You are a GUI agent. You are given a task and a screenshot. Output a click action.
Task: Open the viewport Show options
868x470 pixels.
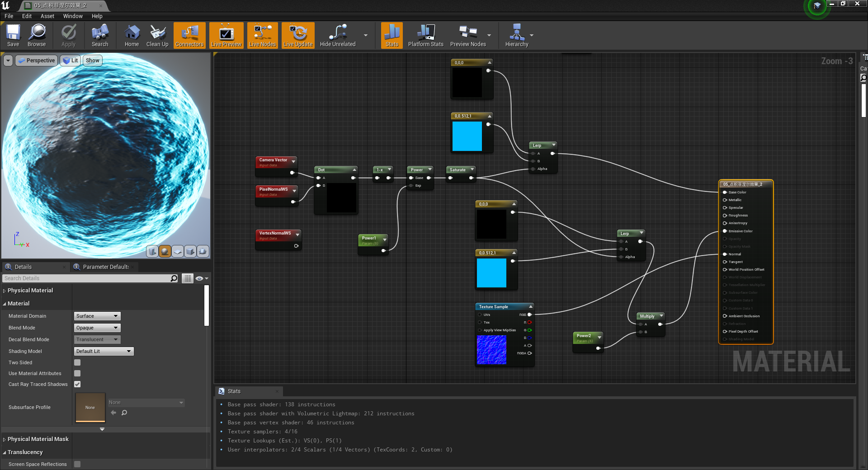click(92, 60)
